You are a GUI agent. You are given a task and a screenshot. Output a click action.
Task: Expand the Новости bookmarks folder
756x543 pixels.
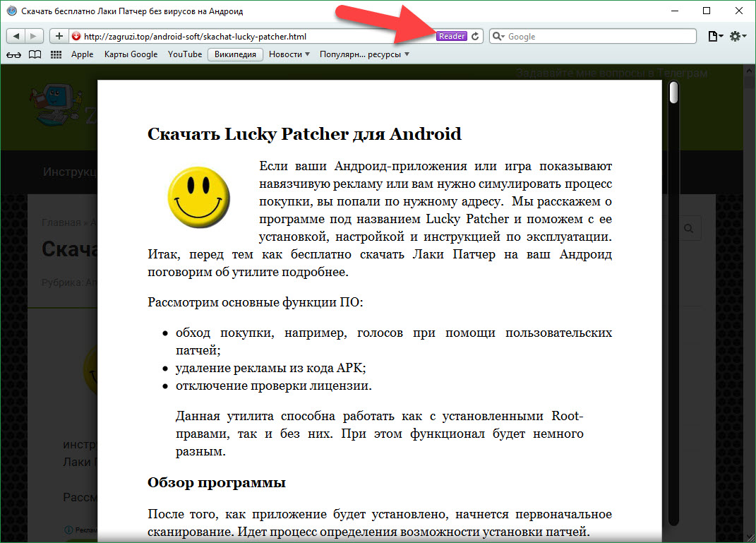pyautogui.click(x=289, y=54)
